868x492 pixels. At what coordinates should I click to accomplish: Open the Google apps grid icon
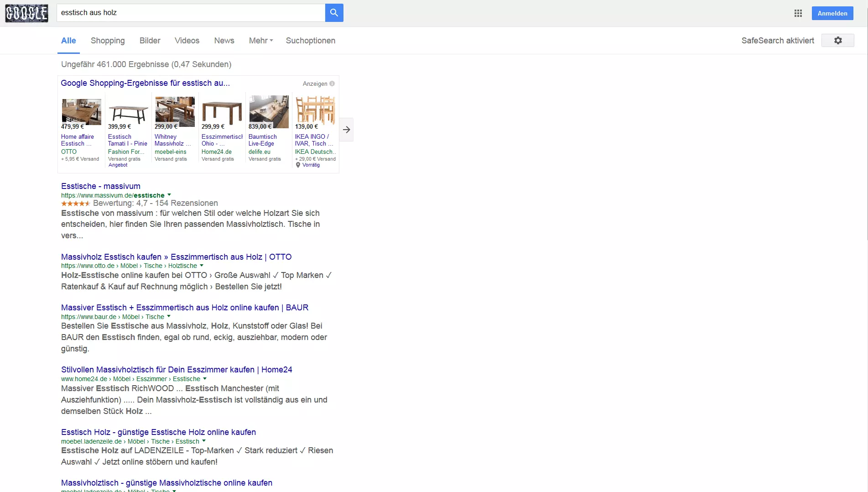coord(798,13)
